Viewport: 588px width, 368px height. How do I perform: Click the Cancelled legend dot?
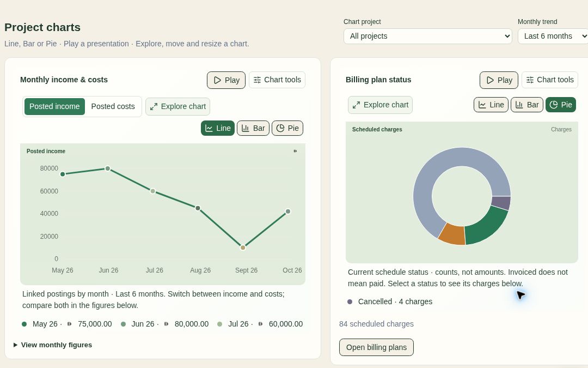pos(350,302)
